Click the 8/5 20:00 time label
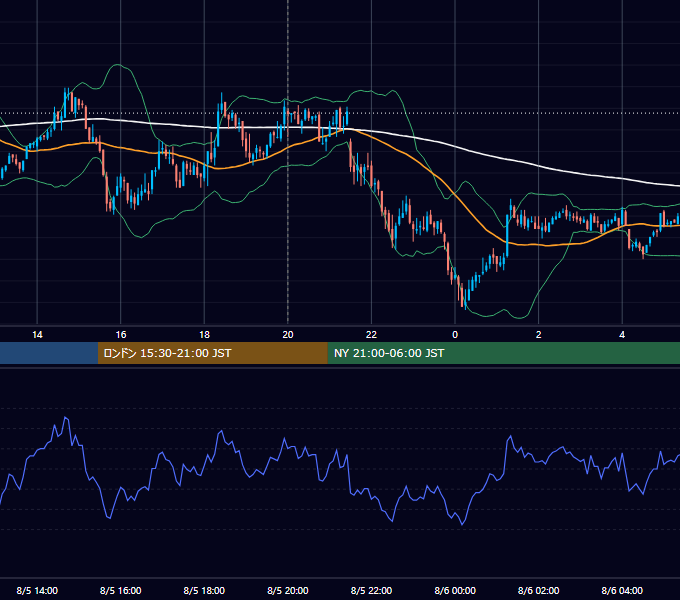The width and height of the screenshot is (680, 600). pos(288,590)
